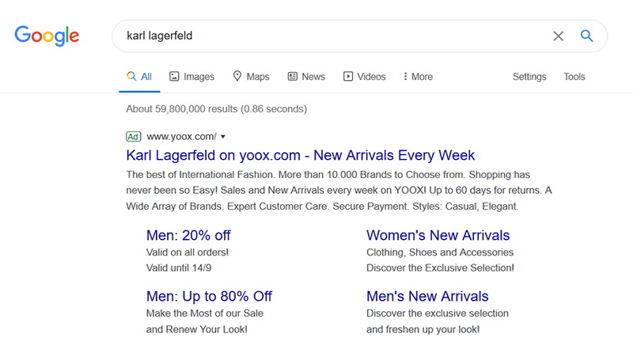Open the Men: 20% off link
Image resolution: width=633 pixels, height=364 pixels.
[x=188, y=235]
